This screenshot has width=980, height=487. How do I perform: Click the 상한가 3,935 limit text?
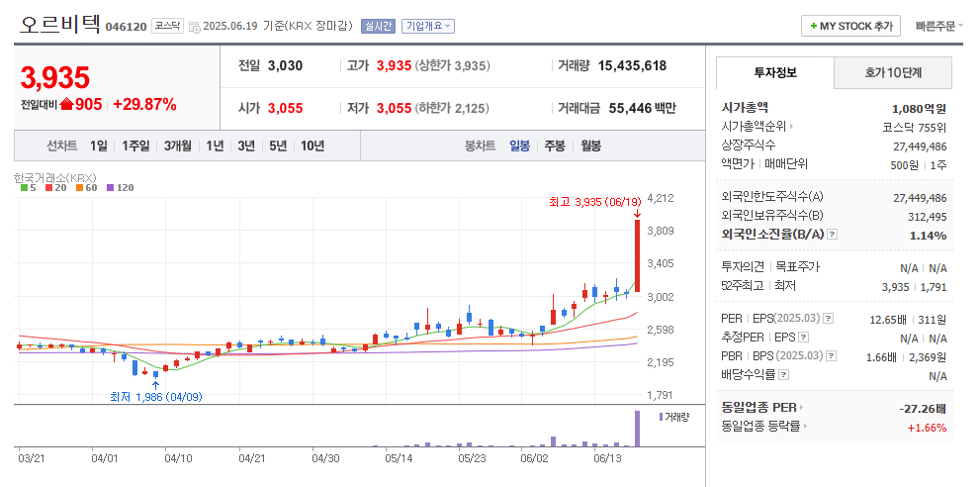[x=453, y=65]
